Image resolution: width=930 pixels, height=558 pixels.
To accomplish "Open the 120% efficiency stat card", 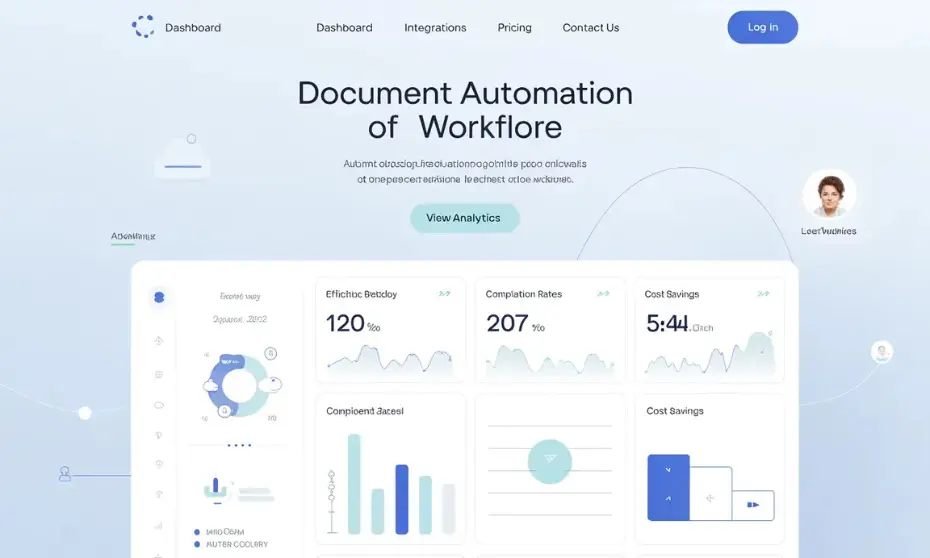I will (x=390, y=330).
